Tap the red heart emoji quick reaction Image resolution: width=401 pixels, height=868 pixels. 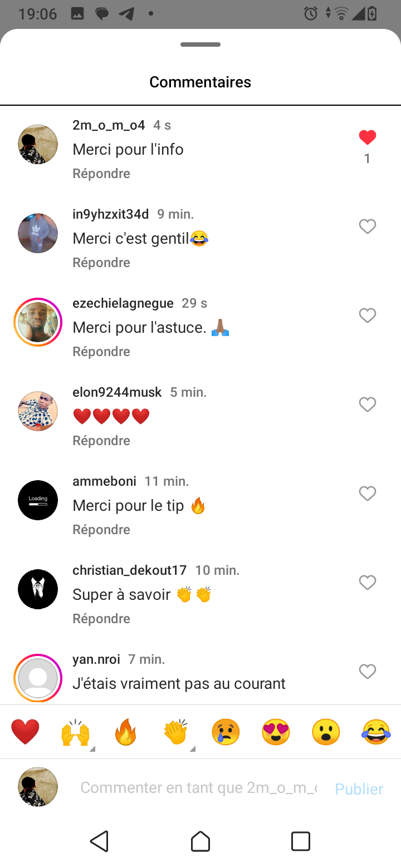[26, 732]
